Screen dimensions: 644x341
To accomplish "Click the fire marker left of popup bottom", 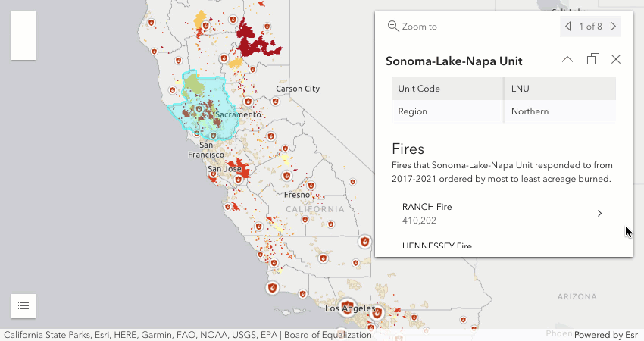I will [365, 241].
